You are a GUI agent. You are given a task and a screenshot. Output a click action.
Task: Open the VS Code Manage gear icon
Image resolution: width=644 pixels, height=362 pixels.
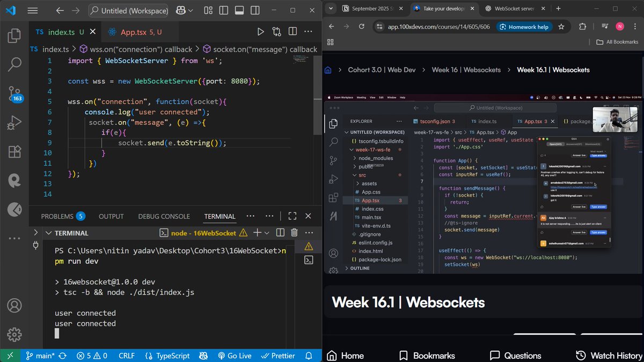coord(14,335)
